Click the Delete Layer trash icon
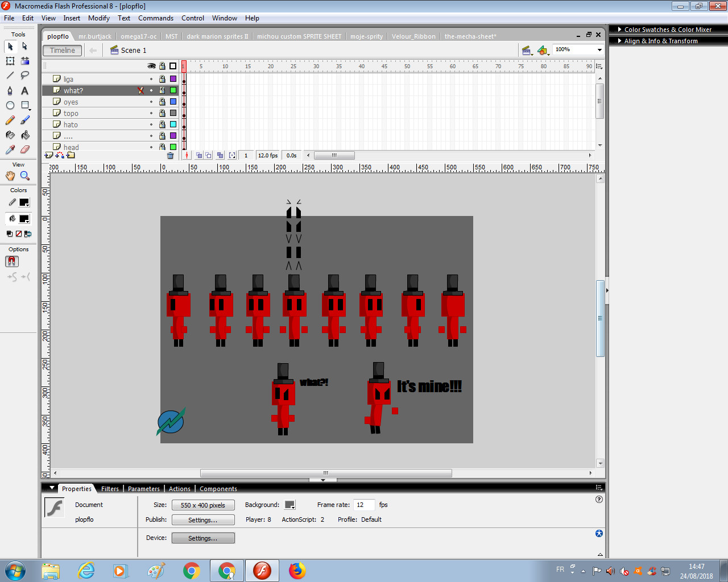The width and height of the screenshot is (728, 582). [x=170, y=155]
